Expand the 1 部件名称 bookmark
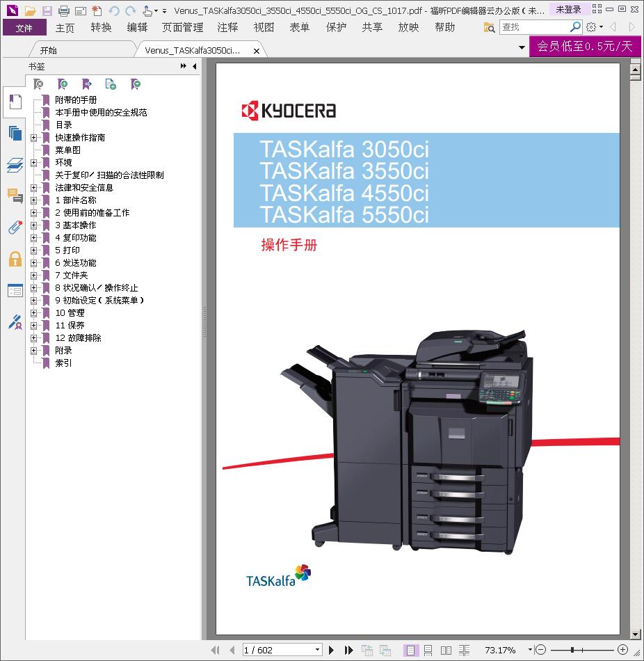The width and height of the screenshot is (644, 661). tap(33, 200)
